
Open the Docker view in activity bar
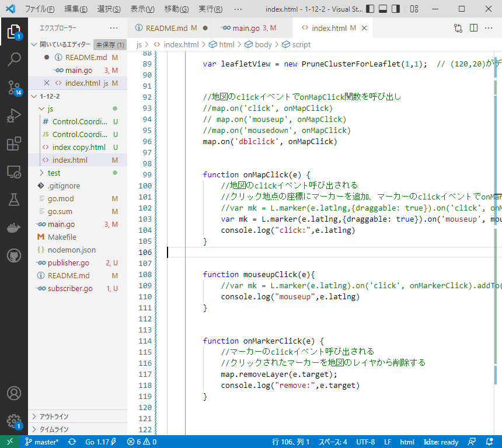click(14, 228)
